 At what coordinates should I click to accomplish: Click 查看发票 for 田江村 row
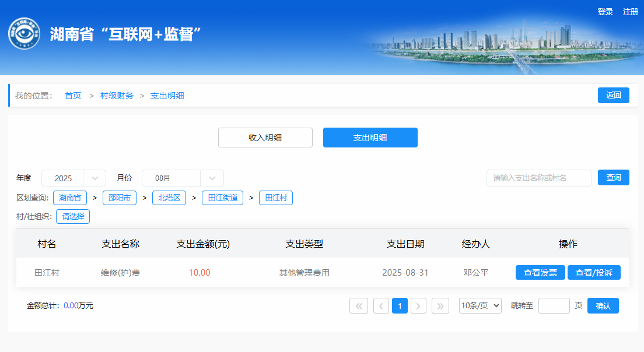click(x=540, y=273)
